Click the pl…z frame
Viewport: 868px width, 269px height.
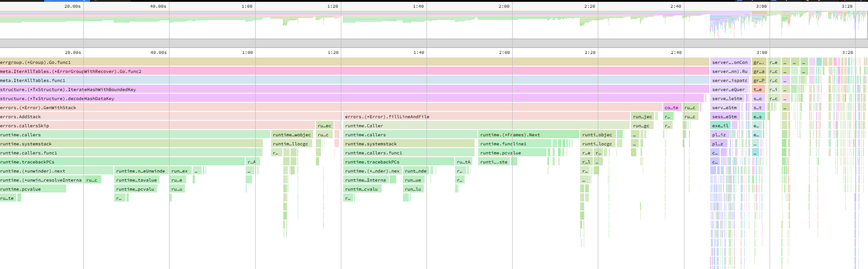pos(719,144)
